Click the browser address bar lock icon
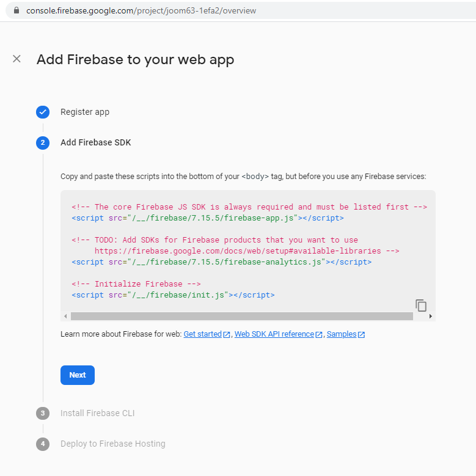Viewport: 476px width, 476px height. [16, 10]
